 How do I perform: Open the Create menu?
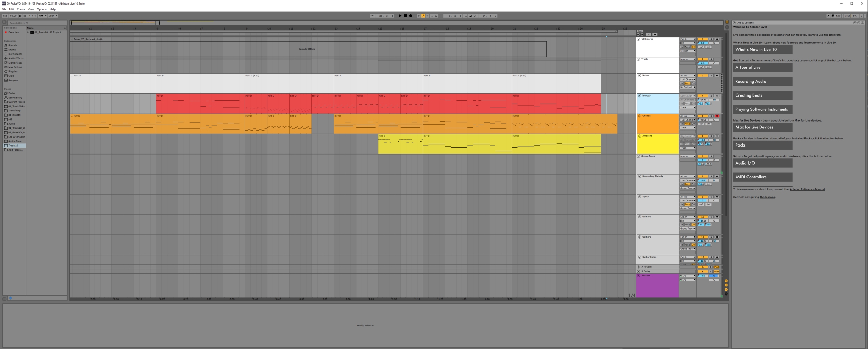coord(21,9)
